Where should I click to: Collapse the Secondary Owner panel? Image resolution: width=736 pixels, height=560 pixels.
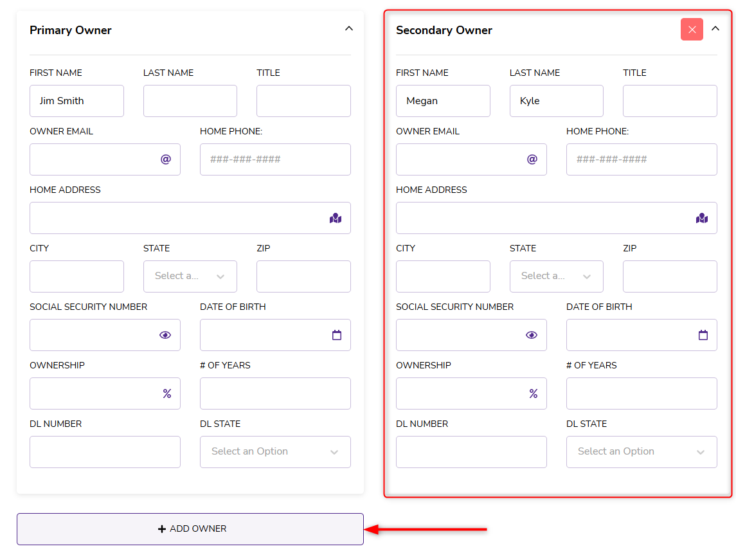715,29
